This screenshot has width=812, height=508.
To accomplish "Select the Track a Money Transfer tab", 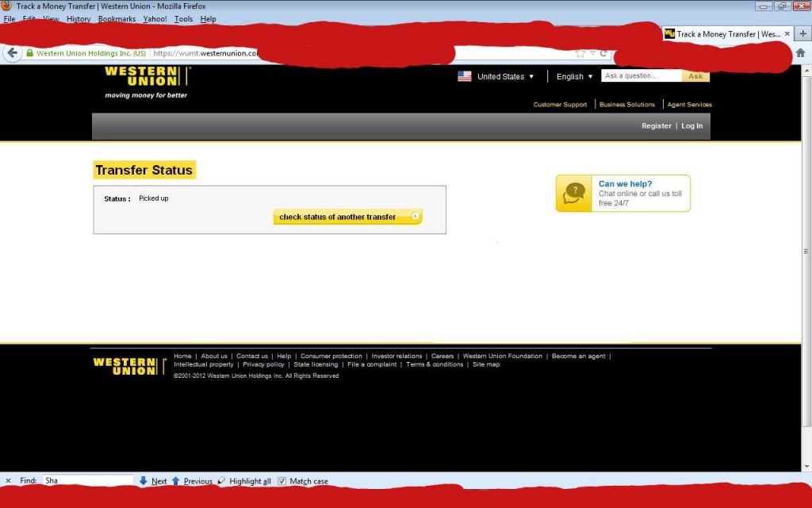I will (x=727, y=33).
